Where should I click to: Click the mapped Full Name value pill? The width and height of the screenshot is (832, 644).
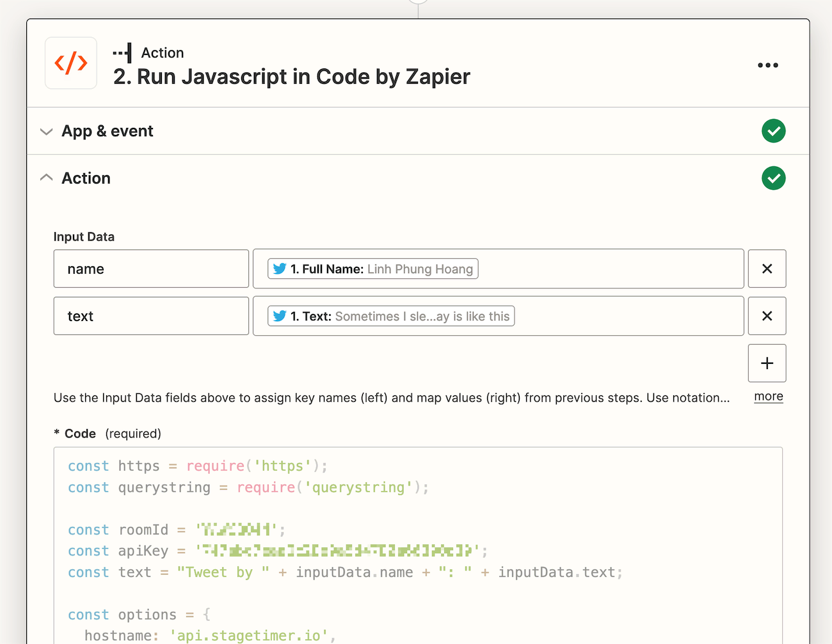click(372, 269)
